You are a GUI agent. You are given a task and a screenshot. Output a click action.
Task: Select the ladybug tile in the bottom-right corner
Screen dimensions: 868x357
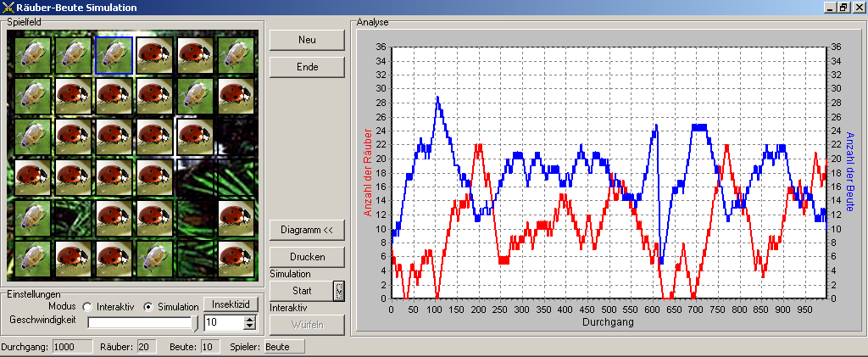(237, 259)
